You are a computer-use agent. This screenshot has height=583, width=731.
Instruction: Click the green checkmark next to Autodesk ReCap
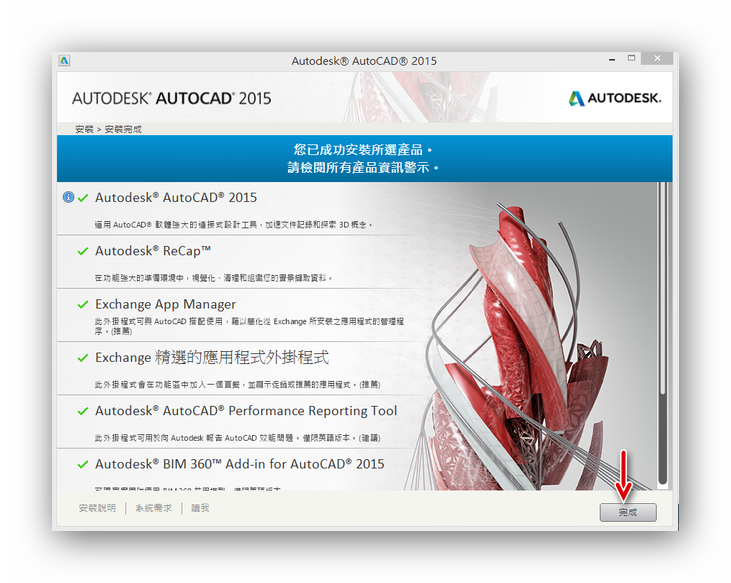[83, 252]
